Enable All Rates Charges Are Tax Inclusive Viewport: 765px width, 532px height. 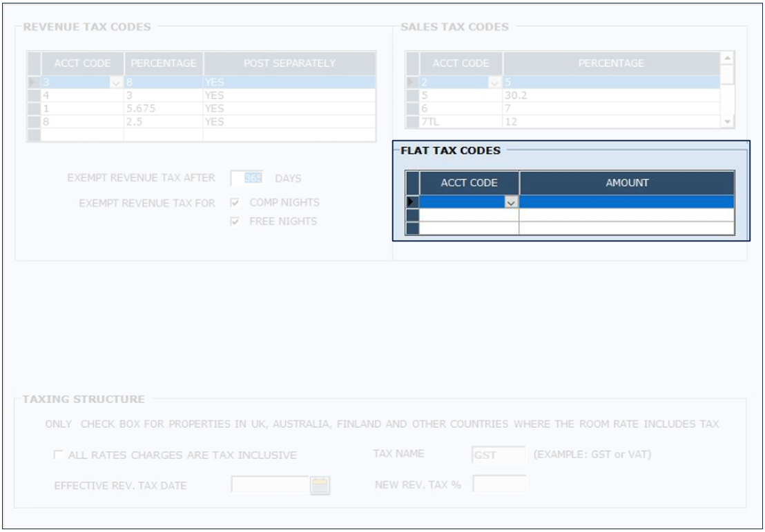click(x=59, y=455)
